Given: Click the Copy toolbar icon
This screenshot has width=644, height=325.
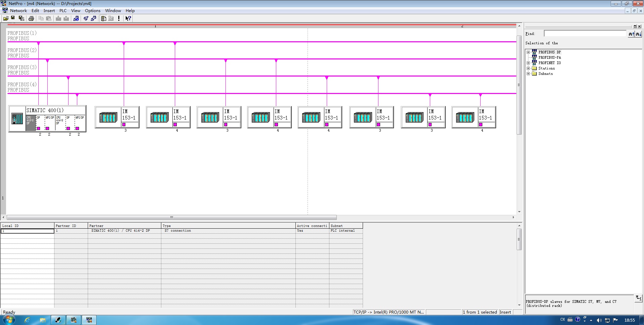Looking at the screenshot, I should pyautogui.click(x=41, y=18).
